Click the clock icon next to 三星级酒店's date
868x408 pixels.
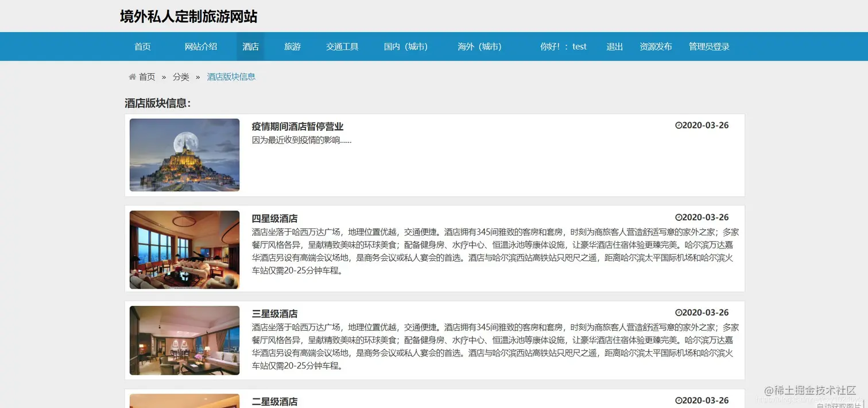pyautogui.click(x=679, y=312)
